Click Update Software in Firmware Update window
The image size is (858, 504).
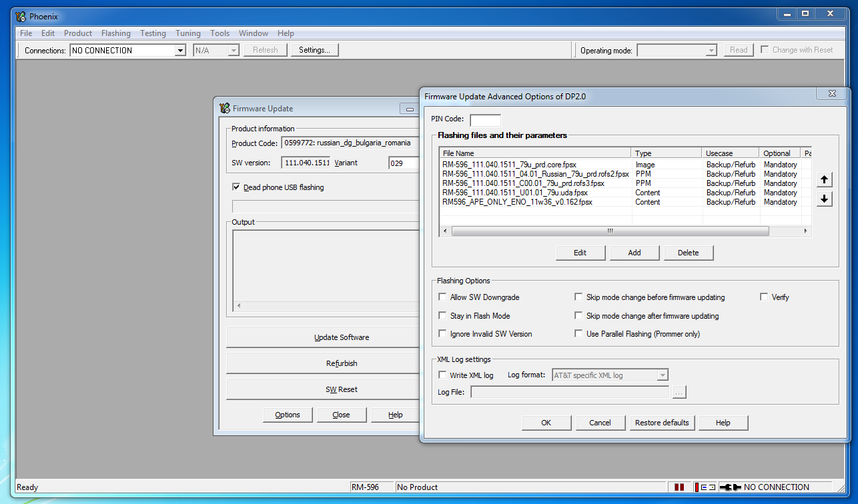click(x=323, y=337)
